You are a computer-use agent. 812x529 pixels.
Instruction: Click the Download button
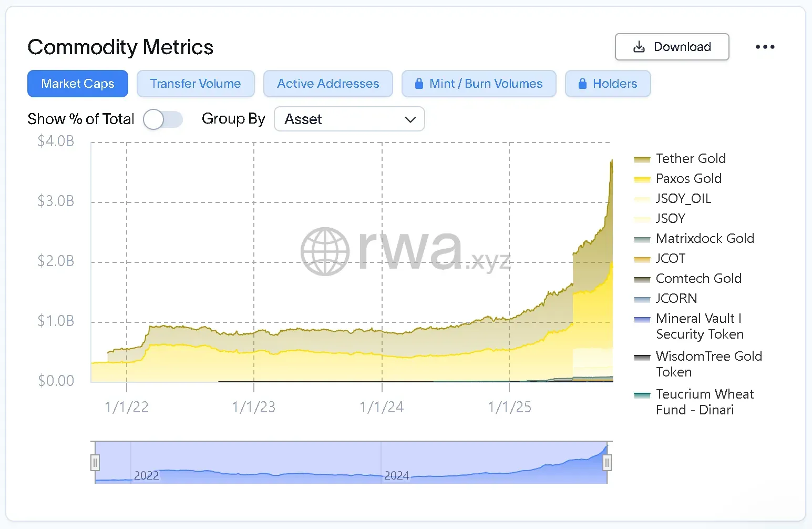(672, 47)
